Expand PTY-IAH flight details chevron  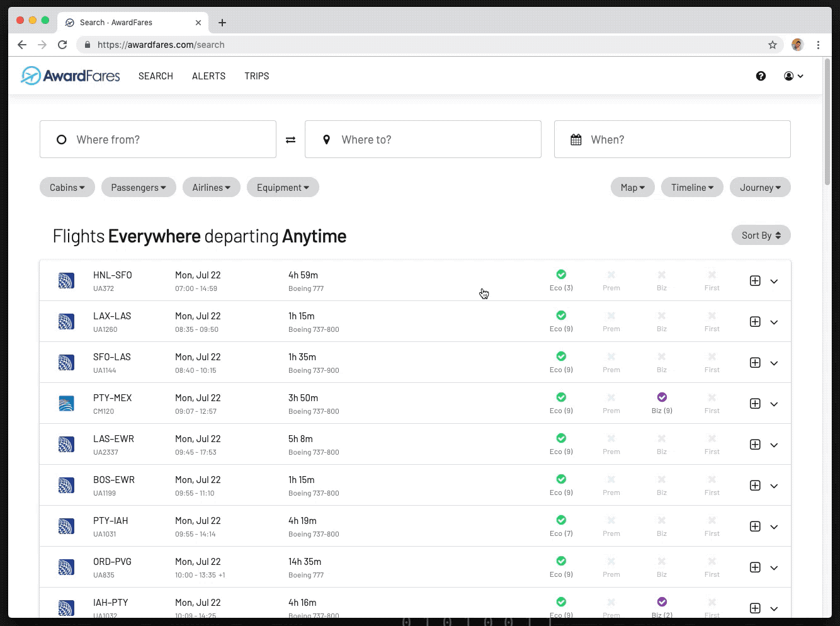coord(774,527)
